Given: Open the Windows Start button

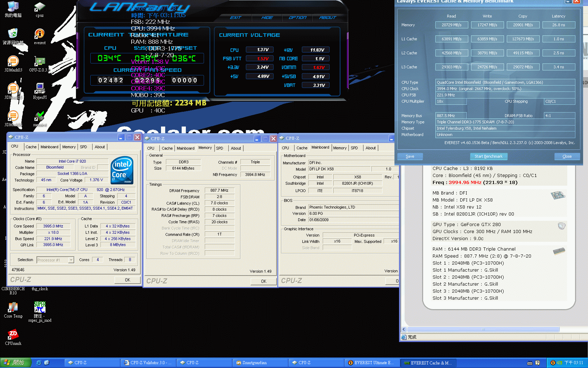Looking at the screenshot, I should (15, 363).
